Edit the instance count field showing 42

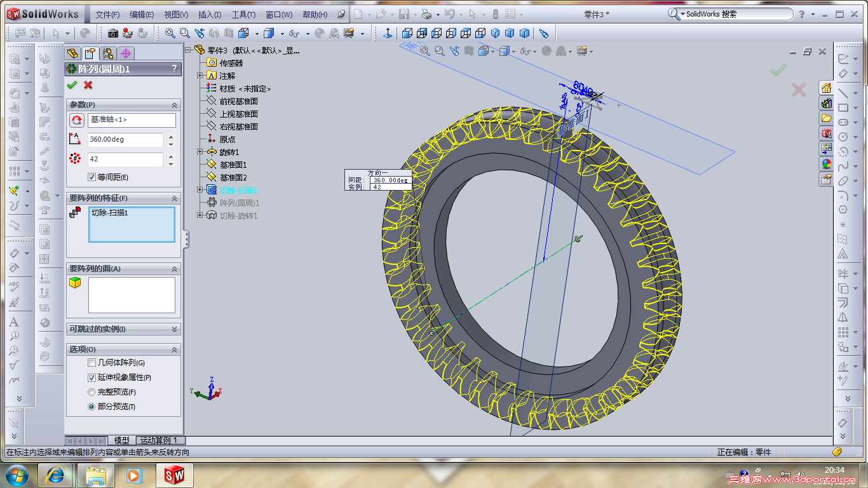pyautogui.click(x=125, y=159)
